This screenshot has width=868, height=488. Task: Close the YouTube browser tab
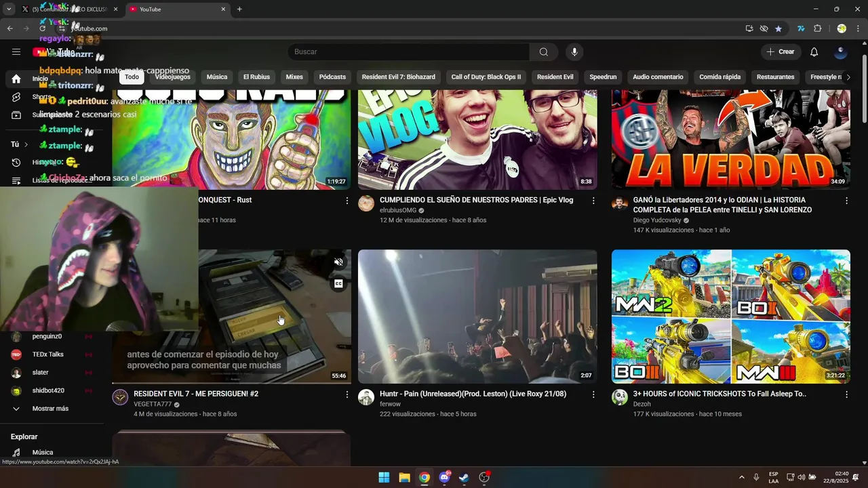[223, 9]
